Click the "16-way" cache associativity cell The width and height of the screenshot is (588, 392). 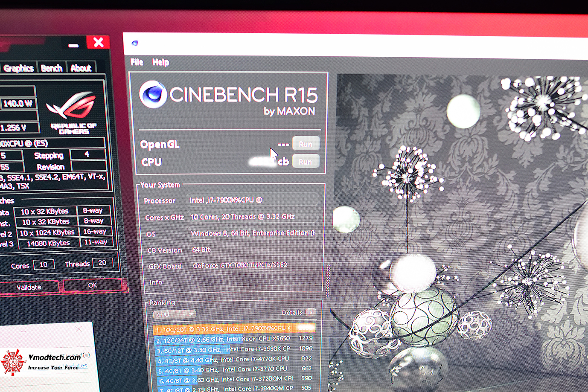pos(95,232)
